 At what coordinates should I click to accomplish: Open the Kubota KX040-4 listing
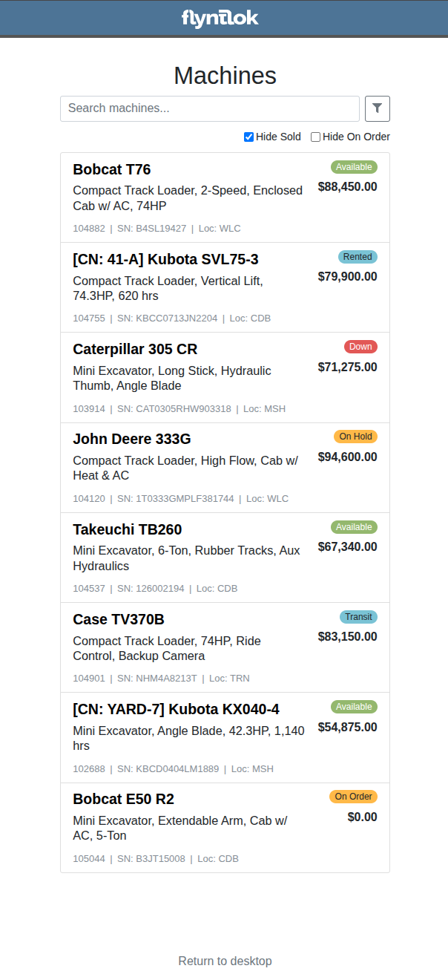point(225,738)
